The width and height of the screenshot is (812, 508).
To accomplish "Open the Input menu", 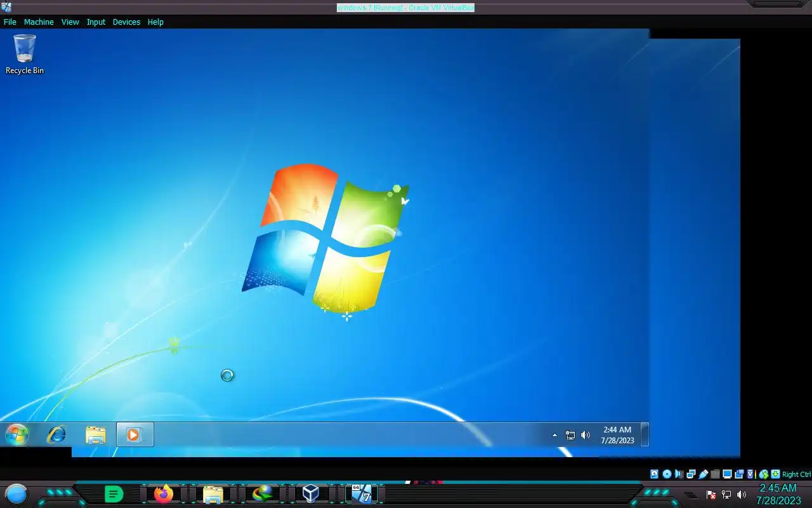I will (x=96, y=22).
